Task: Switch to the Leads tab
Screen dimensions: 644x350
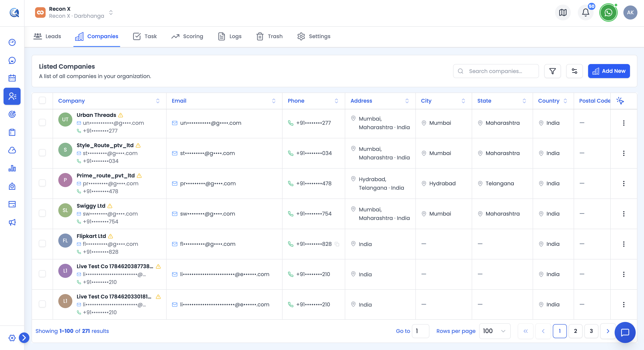Action: 47,36
